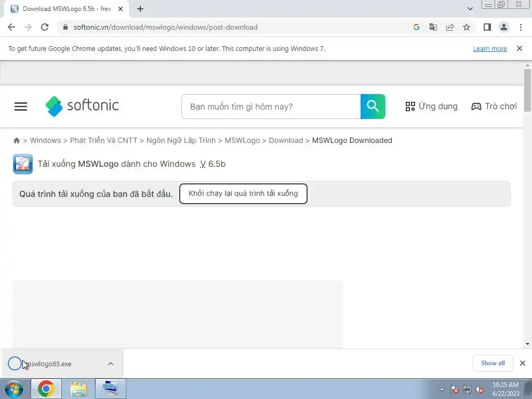Click the Google icon in address bar

[416, 27]
